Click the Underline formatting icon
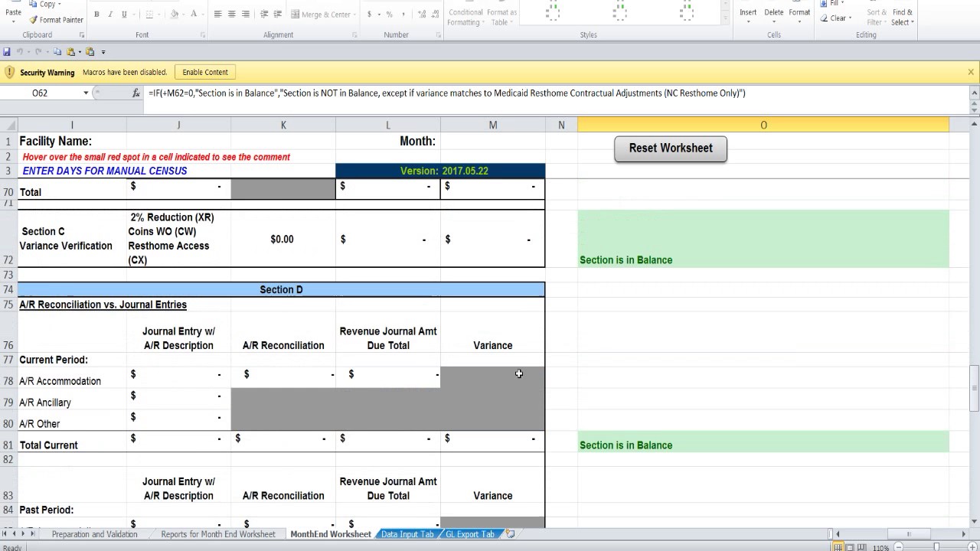 tap(124, 15)
